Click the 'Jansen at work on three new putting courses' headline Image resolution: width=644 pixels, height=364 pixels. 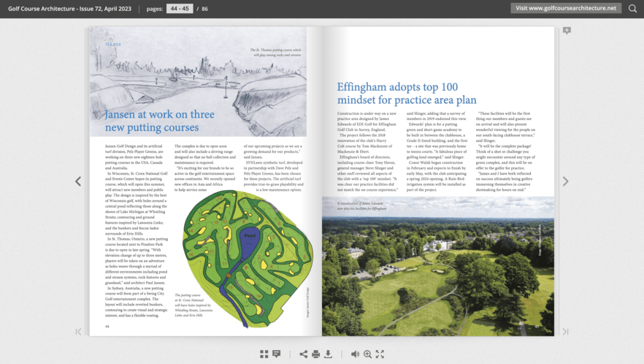point(160,121)
